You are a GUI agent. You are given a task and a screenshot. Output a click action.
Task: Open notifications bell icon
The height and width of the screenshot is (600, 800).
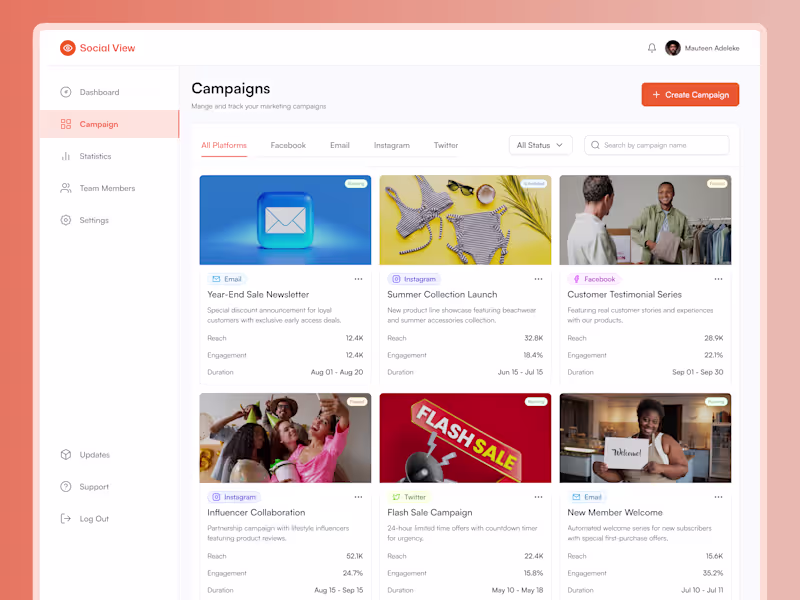(x=652, y=48)
